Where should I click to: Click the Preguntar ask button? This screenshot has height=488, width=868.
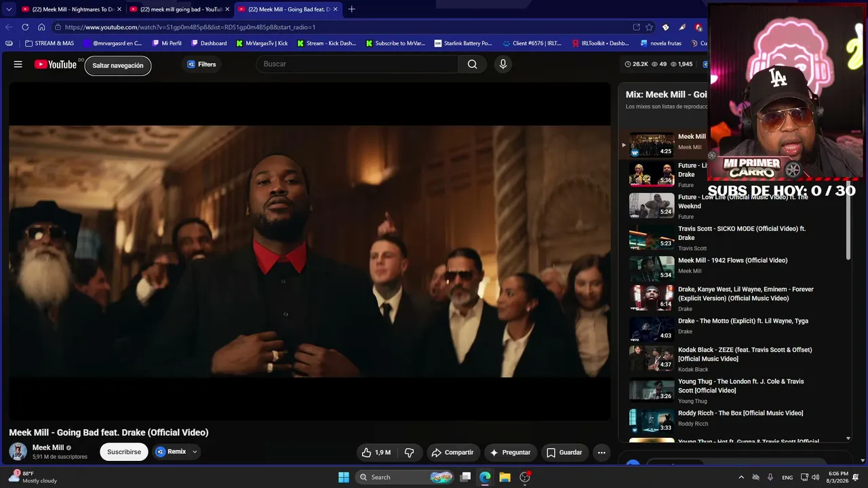click(x=510, y=452)
